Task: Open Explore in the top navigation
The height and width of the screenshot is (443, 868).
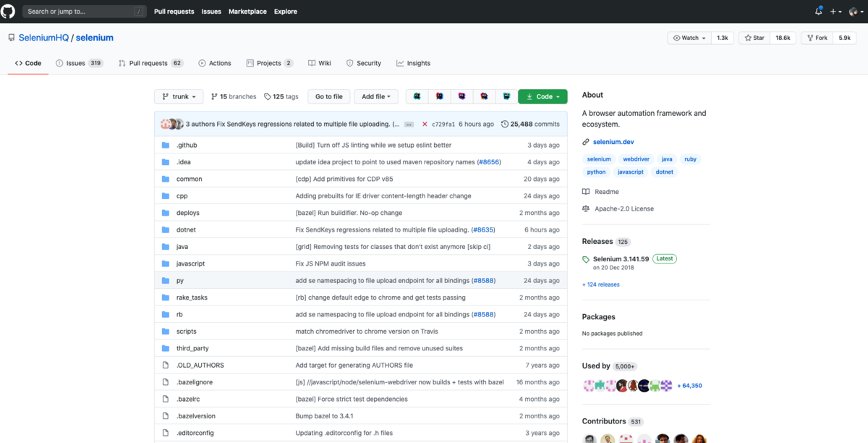Action: coord(286,12)
